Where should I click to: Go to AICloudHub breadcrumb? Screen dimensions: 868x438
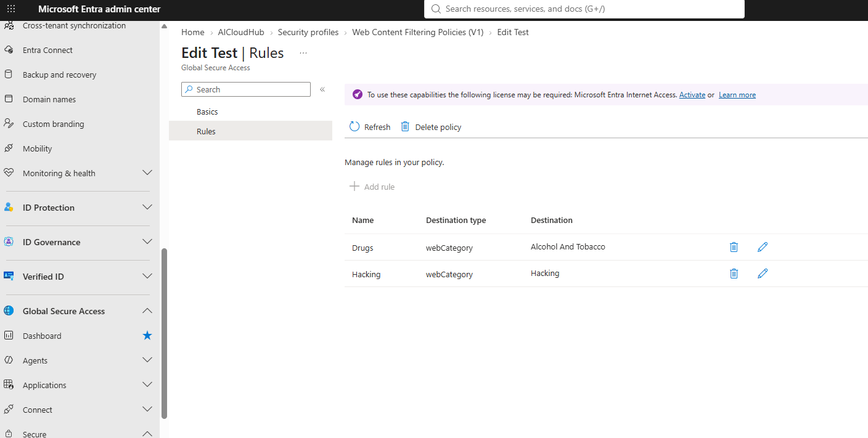(x=241, y=32)
